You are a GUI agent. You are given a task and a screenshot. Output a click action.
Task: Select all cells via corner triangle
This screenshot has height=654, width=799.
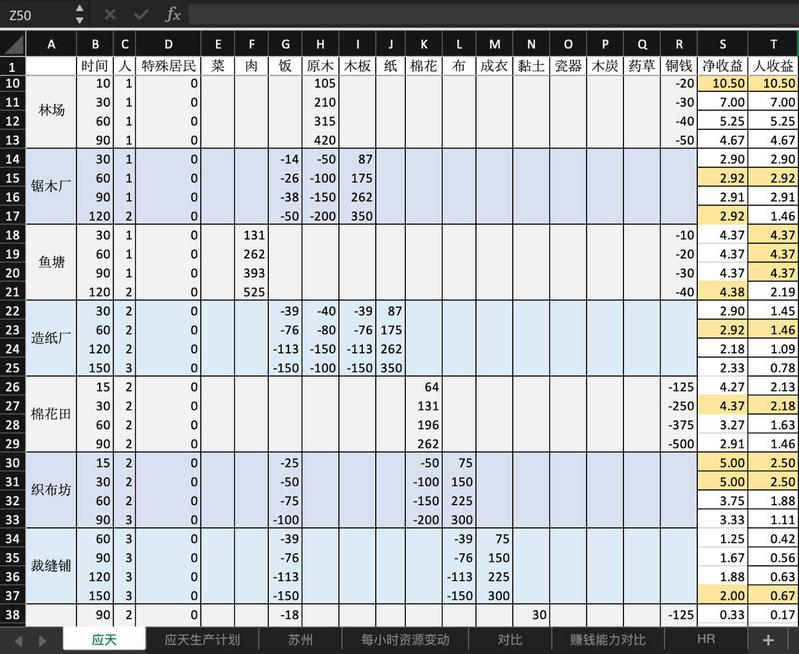(13, 44)
